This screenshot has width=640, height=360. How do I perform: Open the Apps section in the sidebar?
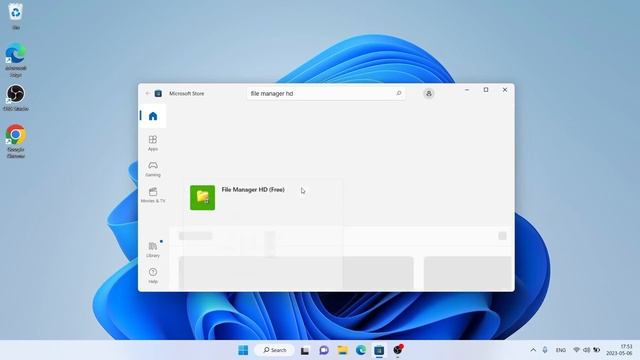coord(153,143)
